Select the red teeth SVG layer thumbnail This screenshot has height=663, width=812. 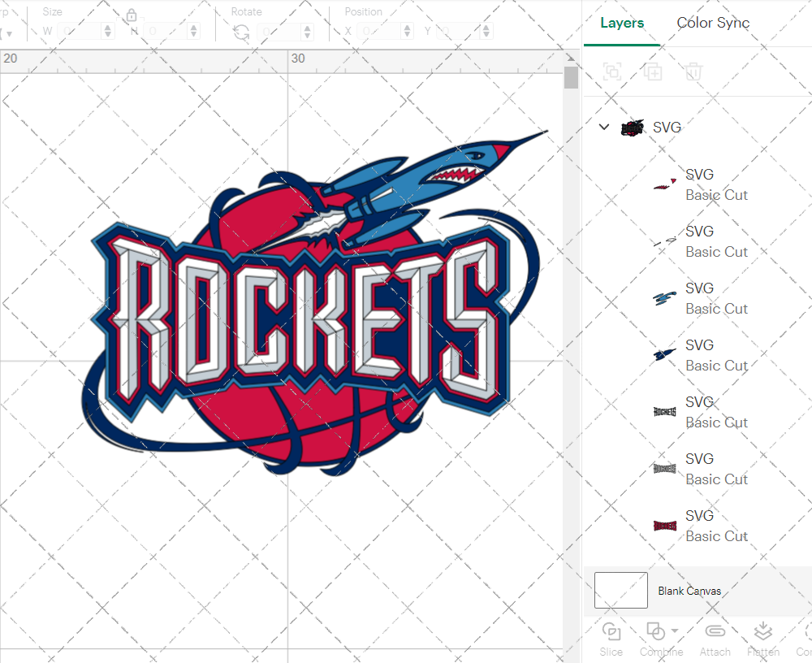(x=665, y=184)
